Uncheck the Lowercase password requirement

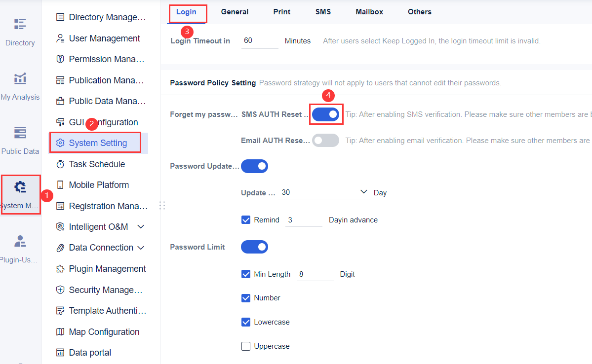(x=246, y=322)
